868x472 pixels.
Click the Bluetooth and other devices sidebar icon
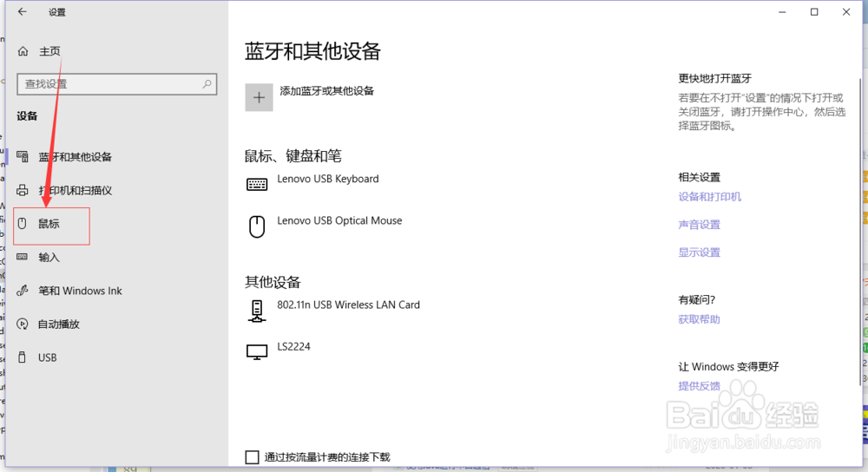click(23, 156)
